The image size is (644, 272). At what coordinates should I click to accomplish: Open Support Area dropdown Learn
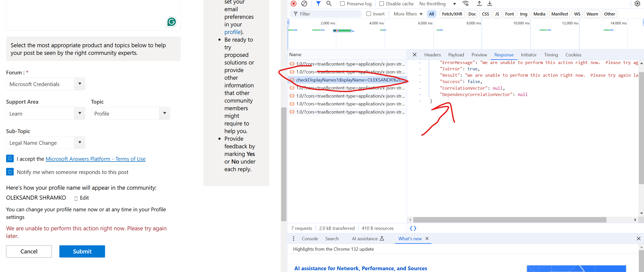tap(46, 114)
